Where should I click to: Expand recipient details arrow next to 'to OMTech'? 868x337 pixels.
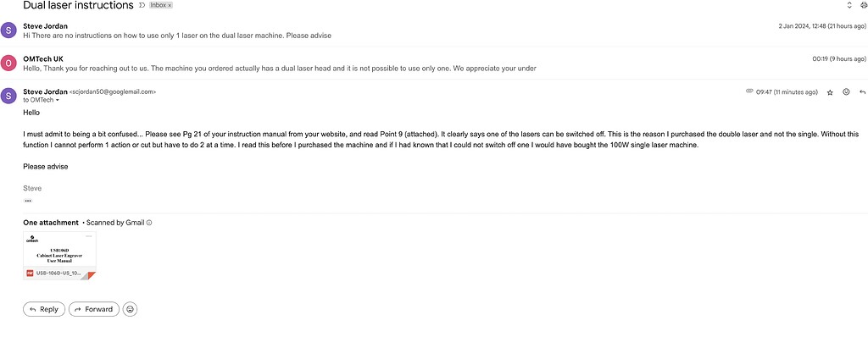[x=58, y=100]
